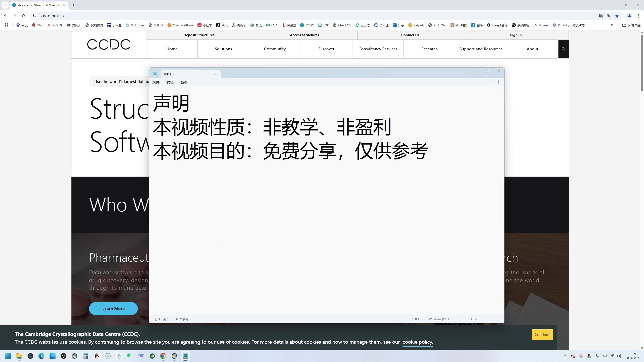Click the site information icon in address bar
Screen dimensions: 644x362
click(34, 16)
